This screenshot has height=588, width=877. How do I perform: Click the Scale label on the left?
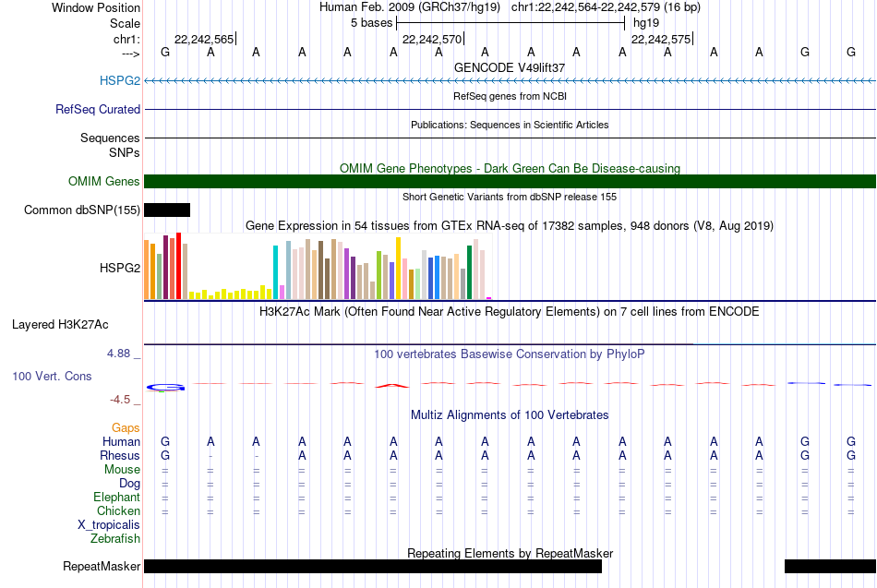tap(125, 23)
